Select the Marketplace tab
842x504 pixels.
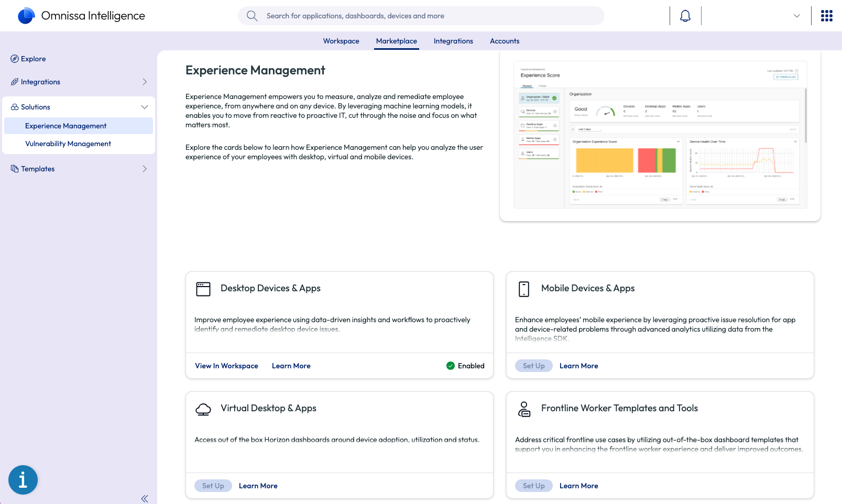(397, 41)
